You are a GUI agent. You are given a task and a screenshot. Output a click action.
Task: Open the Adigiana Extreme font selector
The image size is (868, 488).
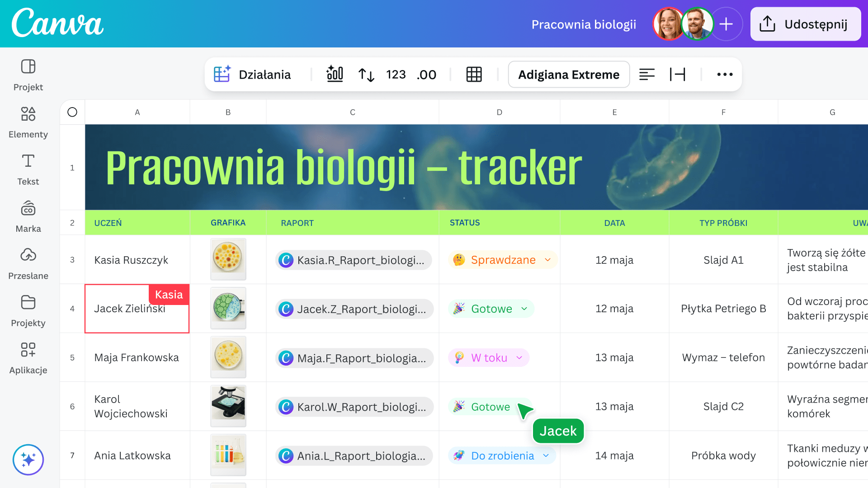point(569,75)
